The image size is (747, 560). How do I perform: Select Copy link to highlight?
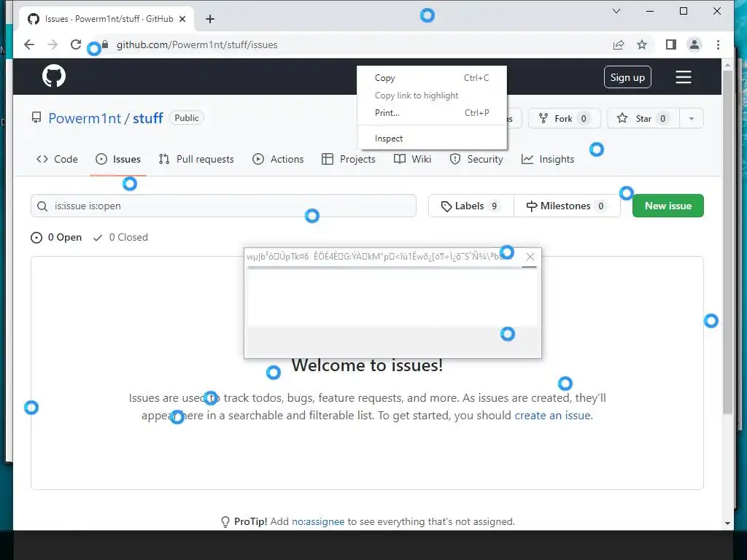coord(432,96)
